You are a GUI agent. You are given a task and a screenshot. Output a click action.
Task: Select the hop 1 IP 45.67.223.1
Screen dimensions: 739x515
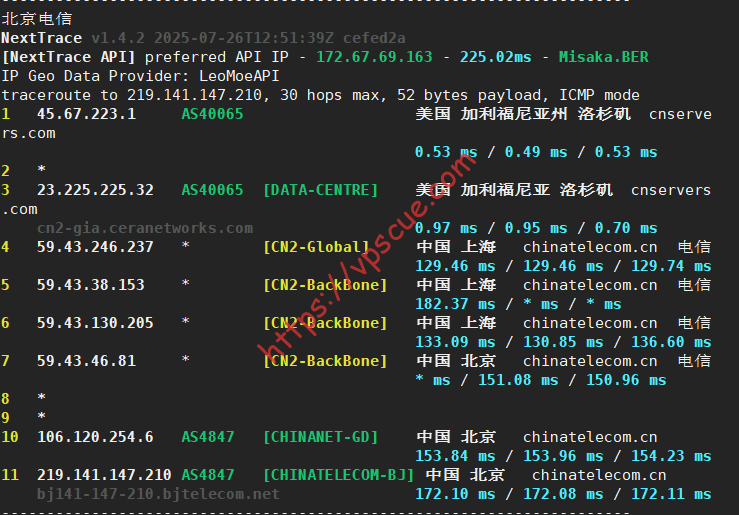(x=86, y=114)
